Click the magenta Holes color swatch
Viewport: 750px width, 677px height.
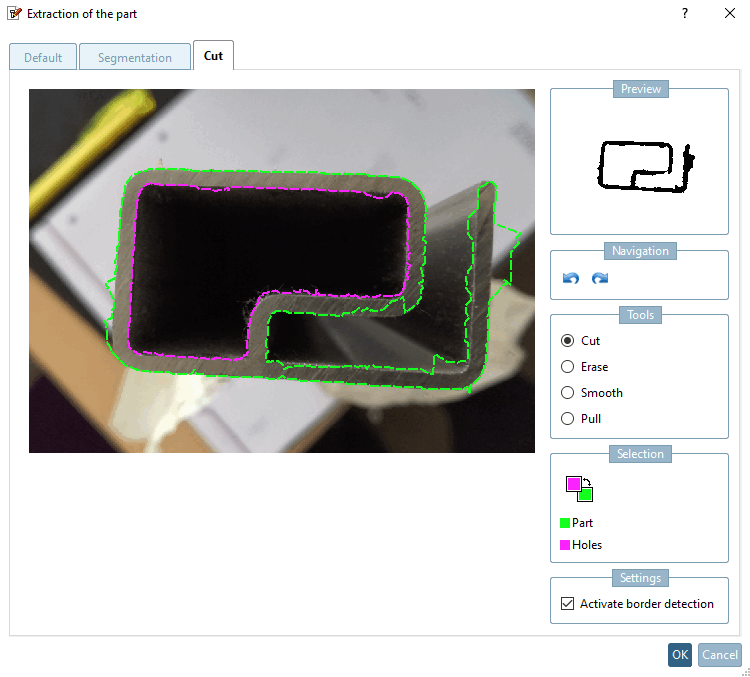[564, 544]
